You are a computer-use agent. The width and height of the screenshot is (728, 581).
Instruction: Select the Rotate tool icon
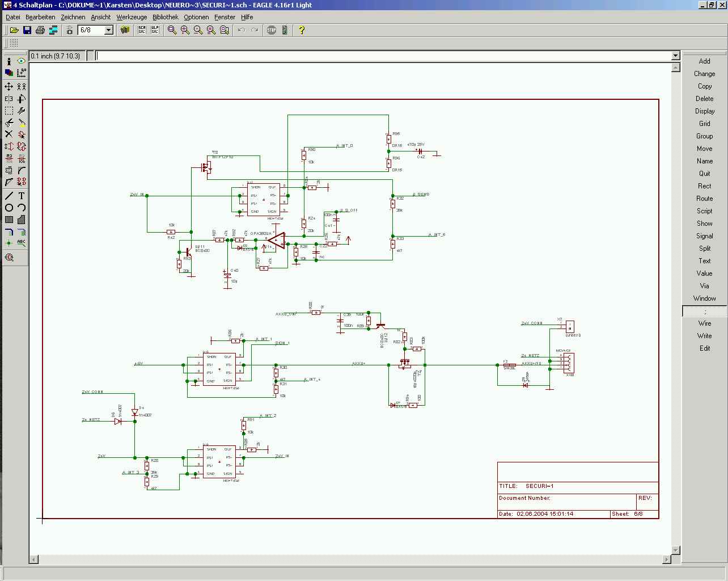pos(22,99)
